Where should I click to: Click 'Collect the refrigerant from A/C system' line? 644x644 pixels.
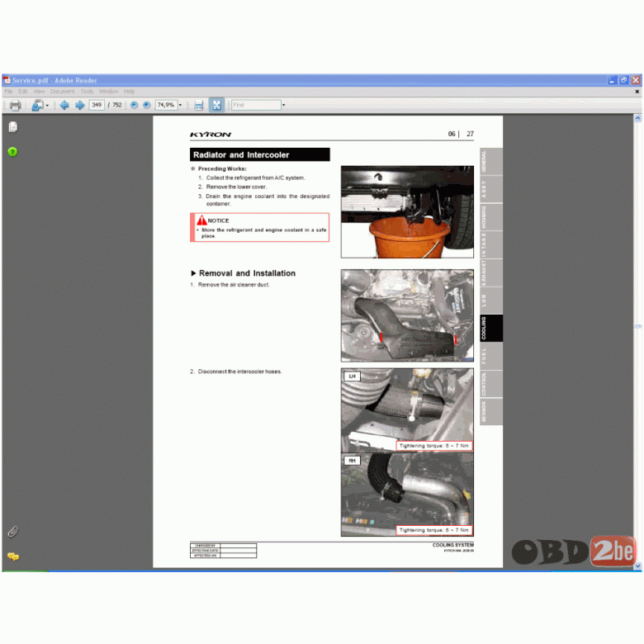click(x=255, y=178)
